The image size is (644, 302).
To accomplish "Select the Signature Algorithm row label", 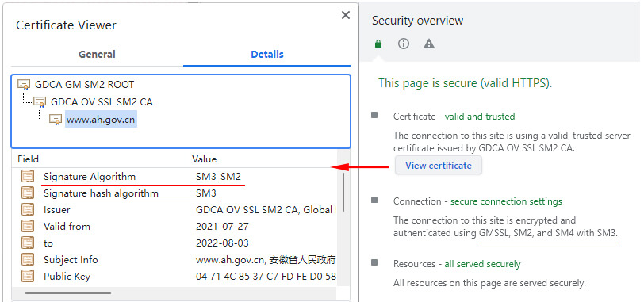I will 90,177.
